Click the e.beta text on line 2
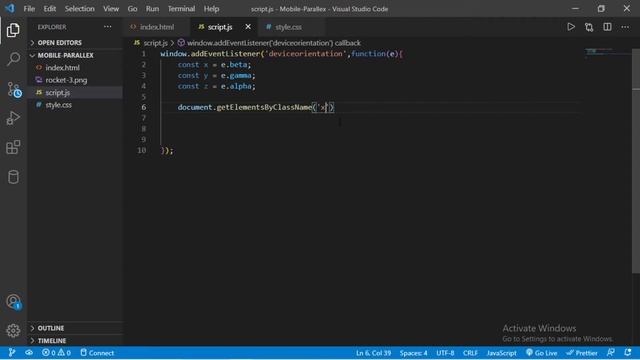This screenshot has height=360, width=640. (234, 64)
